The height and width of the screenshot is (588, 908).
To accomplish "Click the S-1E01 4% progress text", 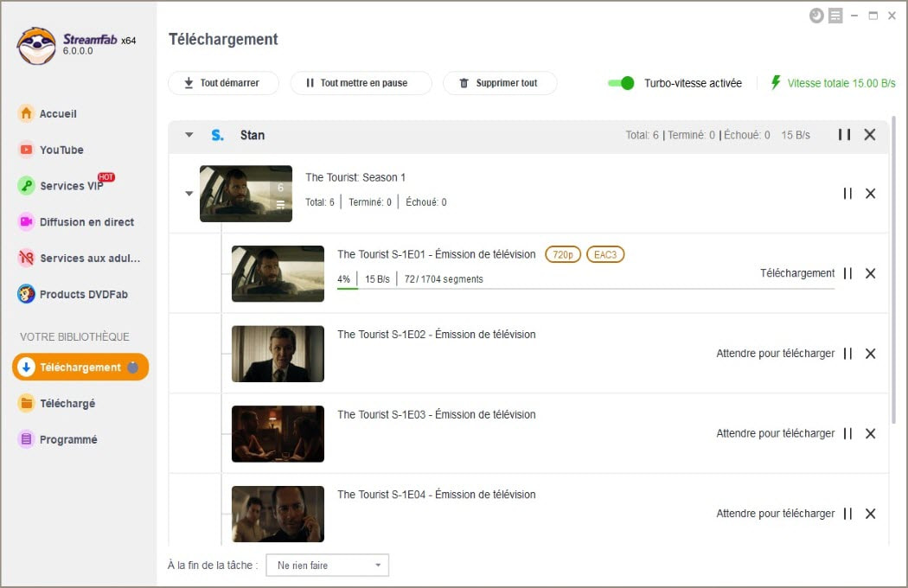I will 343,279.
